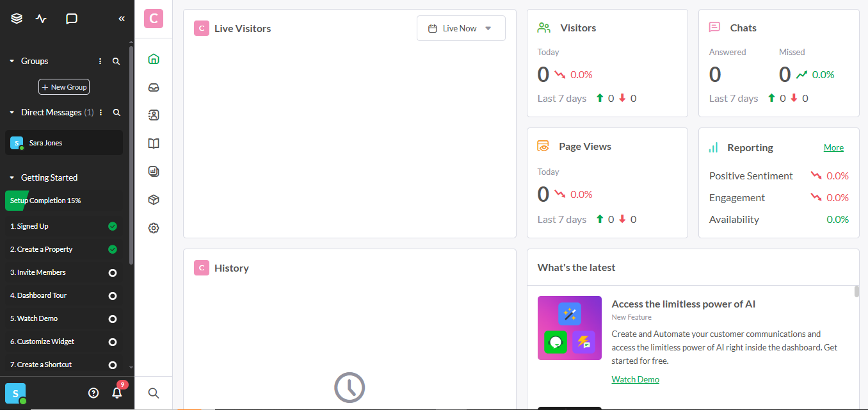Open step 4. Dashboard Tour
868x410 pixels.
[64, 295]
